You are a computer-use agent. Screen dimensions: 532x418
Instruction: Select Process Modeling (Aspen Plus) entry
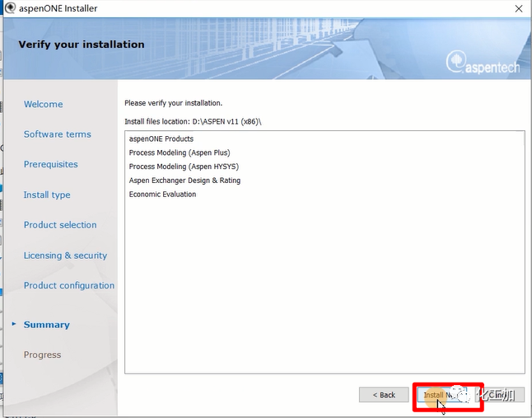coord(179,153)
